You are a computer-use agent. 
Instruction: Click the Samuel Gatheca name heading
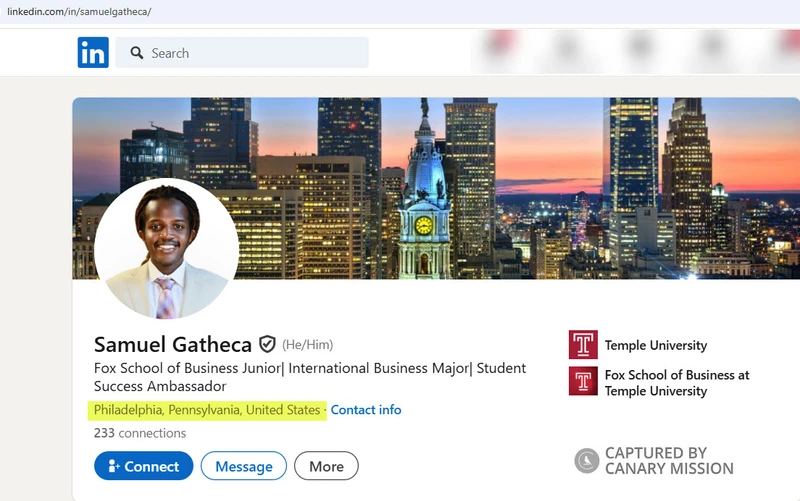click(173, 344)
